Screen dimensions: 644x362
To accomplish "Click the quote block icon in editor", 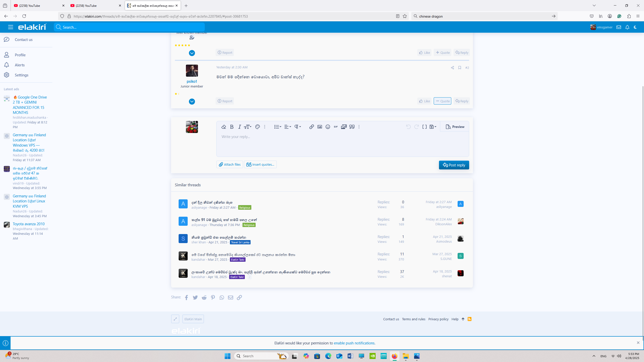I will pyautogui.click(x=352, y=127).
